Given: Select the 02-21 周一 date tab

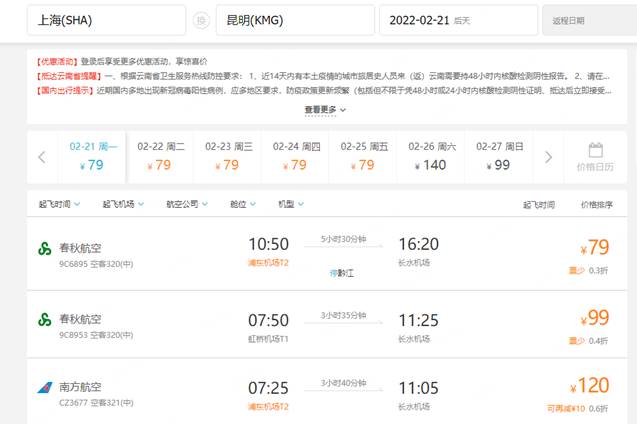Looking at the screenshot, I should pos(92,157).
